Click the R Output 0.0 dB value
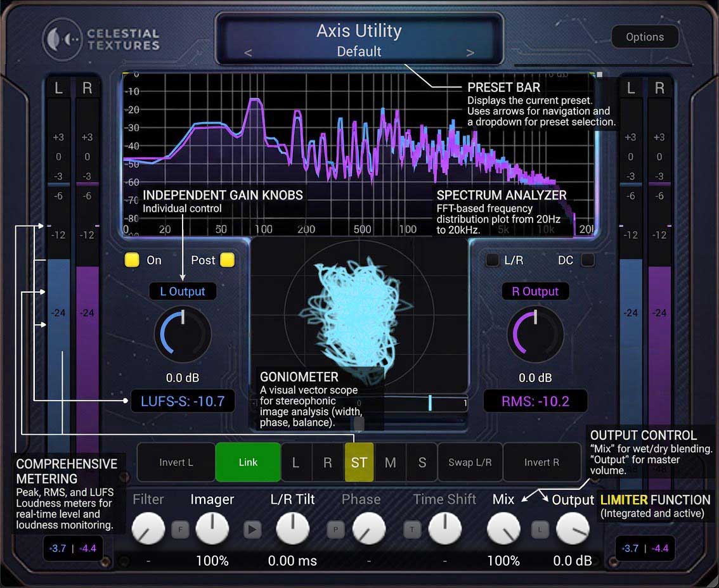The width and height of the screenshot is (719, 588). tap(535, 378)
